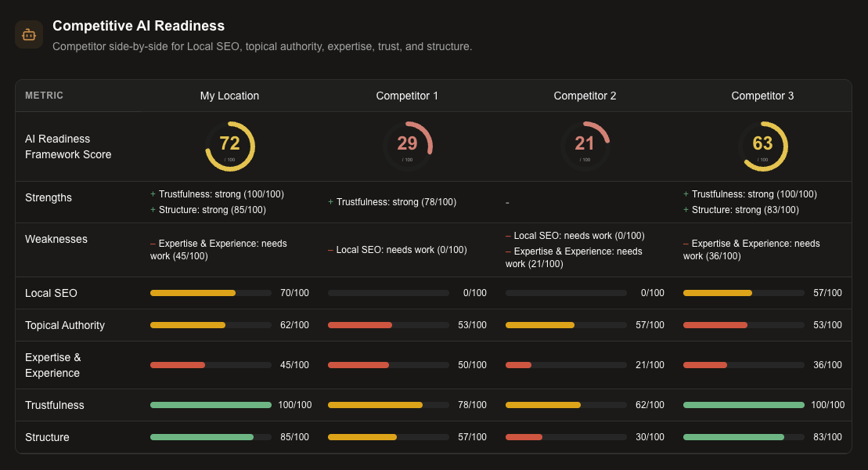Click Competitor 2 'Local SEO: needs work (0/100)' weakness
Screen dimensions: 868x470
(575, 236)
